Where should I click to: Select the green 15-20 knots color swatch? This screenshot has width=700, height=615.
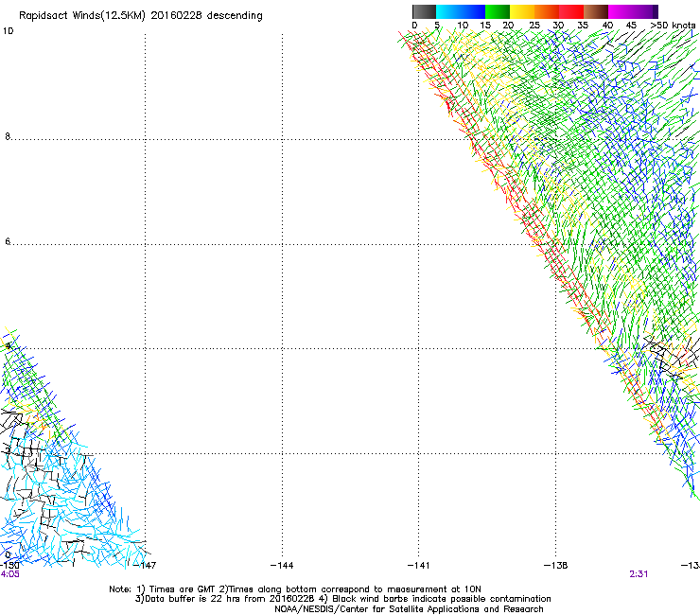point(498,11)
